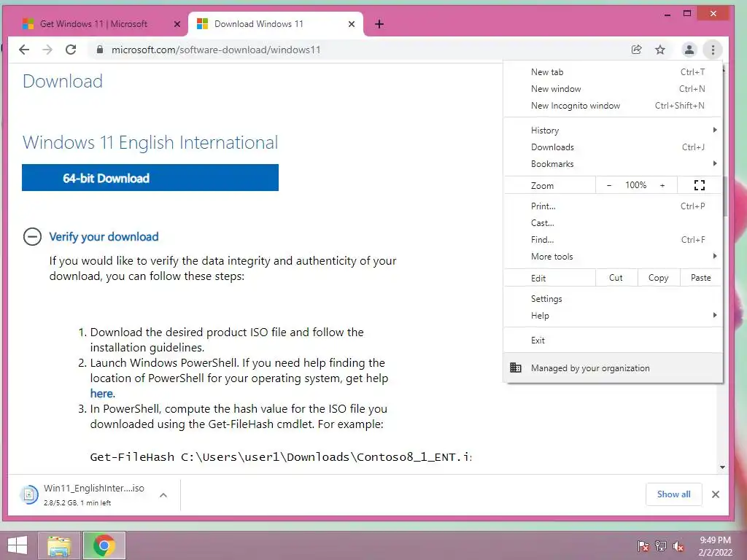
Task: Follow the 'here' PowerShell help link
Action: coord(101,393)
